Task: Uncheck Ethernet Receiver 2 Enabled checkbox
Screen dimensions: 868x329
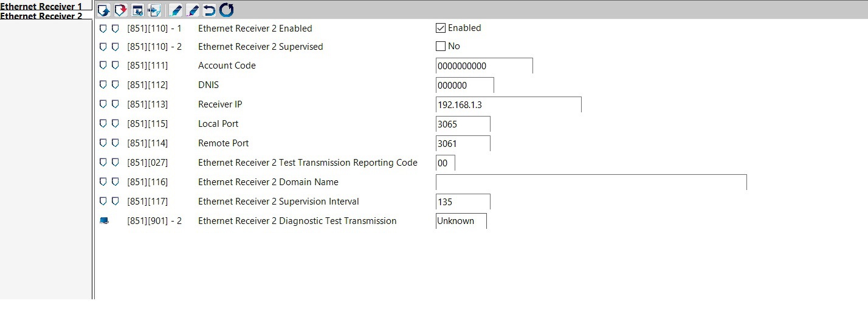Action: [441, 28]
